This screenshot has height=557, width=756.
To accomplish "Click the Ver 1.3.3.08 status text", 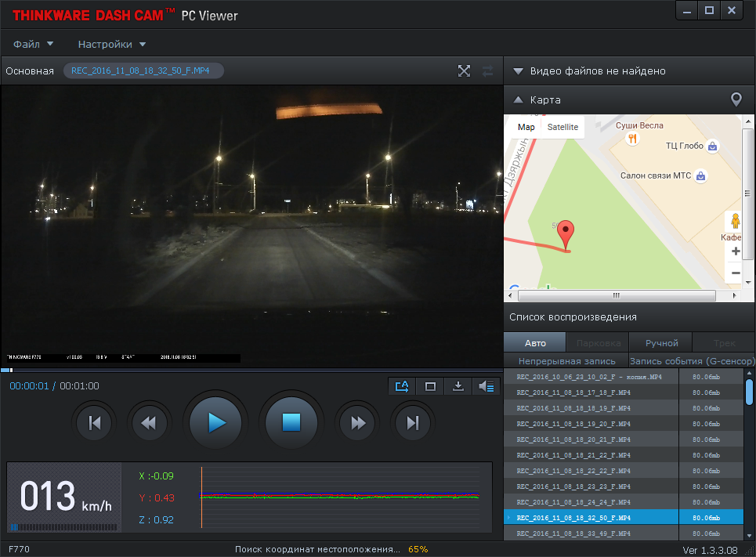I will (710, 550).
